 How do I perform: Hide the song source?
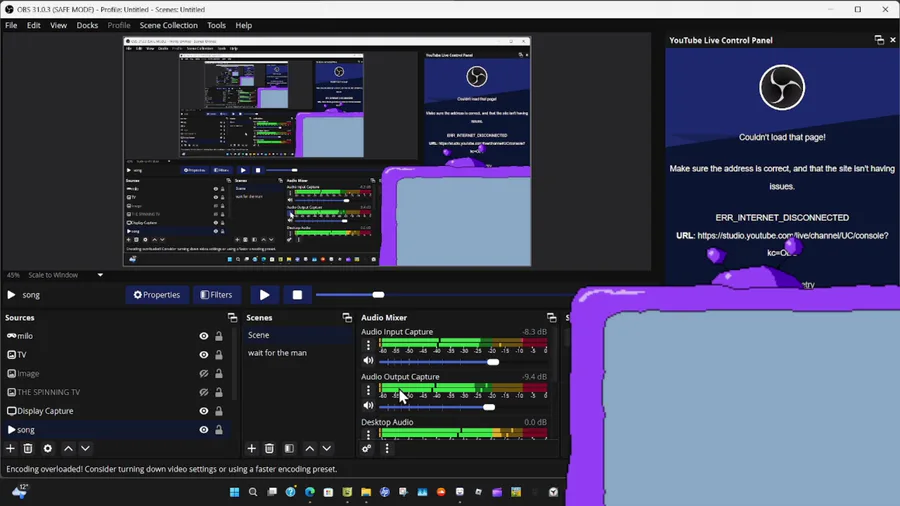pos(204,430)
